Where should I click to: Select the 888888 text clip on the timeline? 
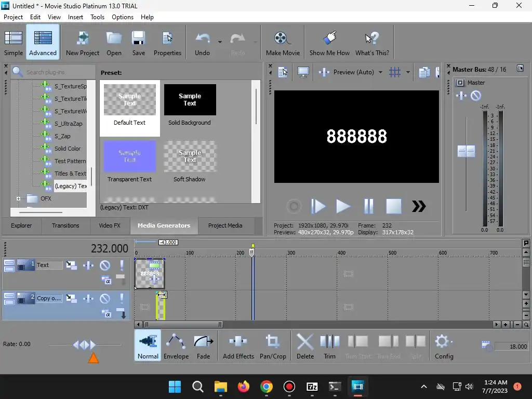pyautogui.click(x=150, y=273)
